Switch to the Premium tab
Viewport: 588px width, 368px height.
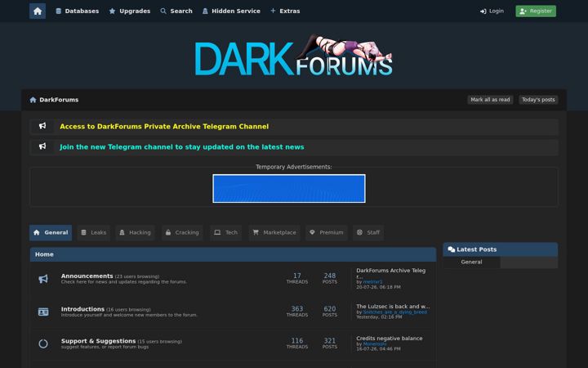point(326,232)
